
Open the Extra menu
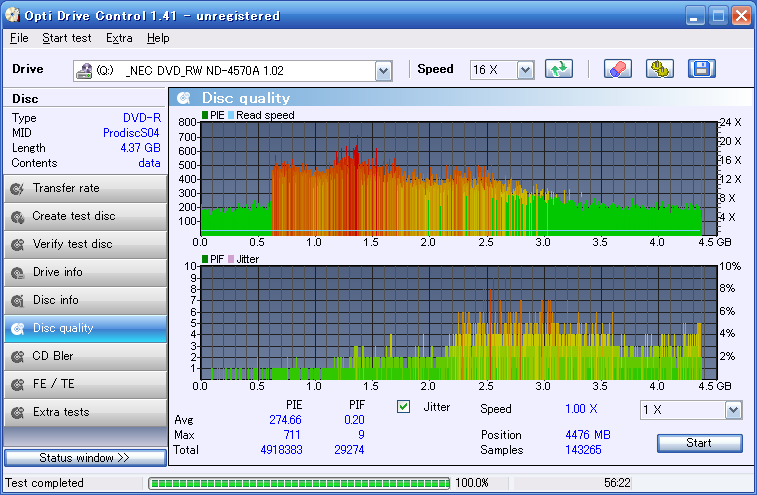(119, 38)
